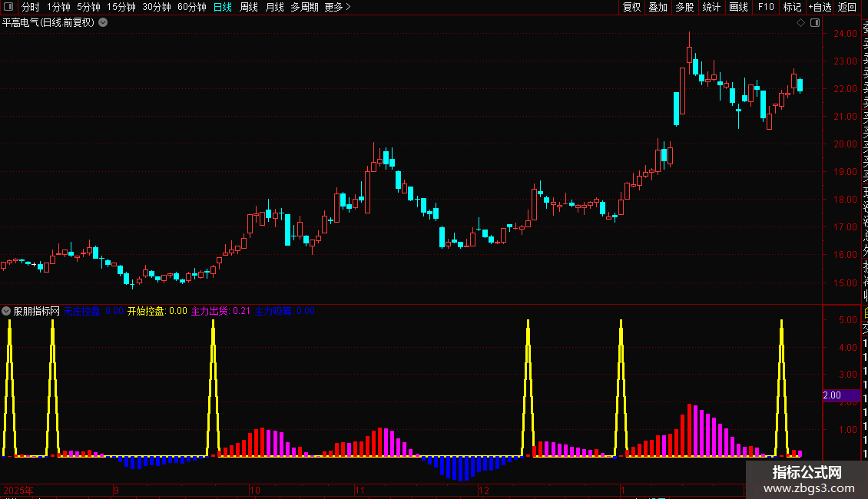
Task: Add stock to watchlist with +自选
Action: pyautogui.click(x=820, y=7)
